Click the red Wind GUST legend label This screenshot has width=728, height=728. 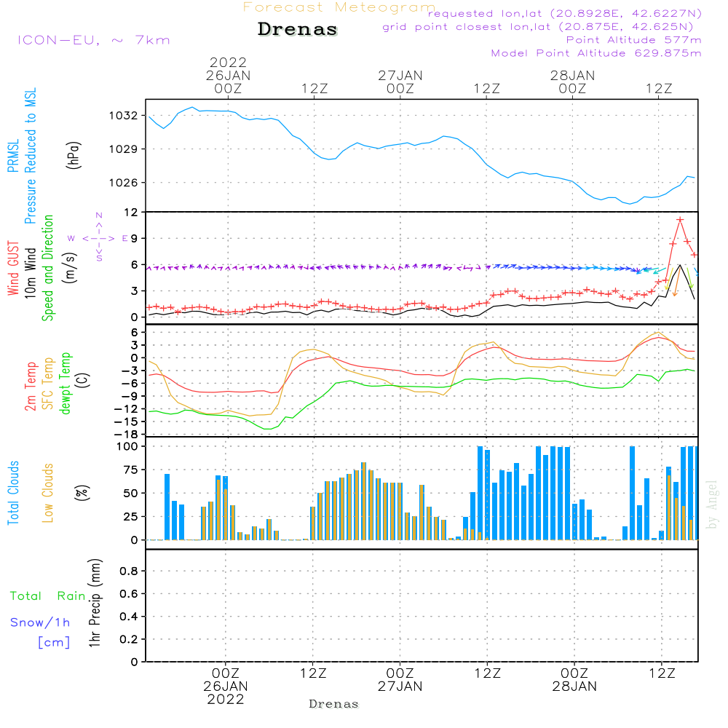click(13, 269)
